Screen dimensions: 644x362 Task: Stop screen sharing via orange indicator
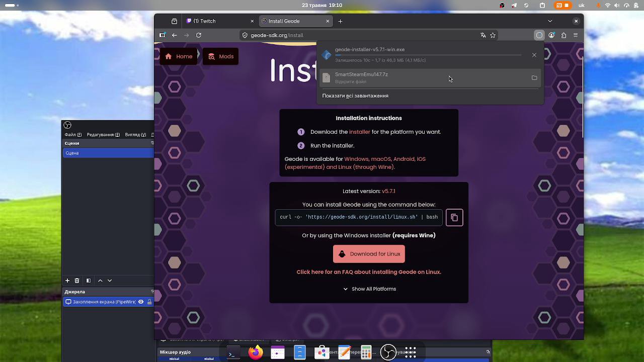point(562,6)
